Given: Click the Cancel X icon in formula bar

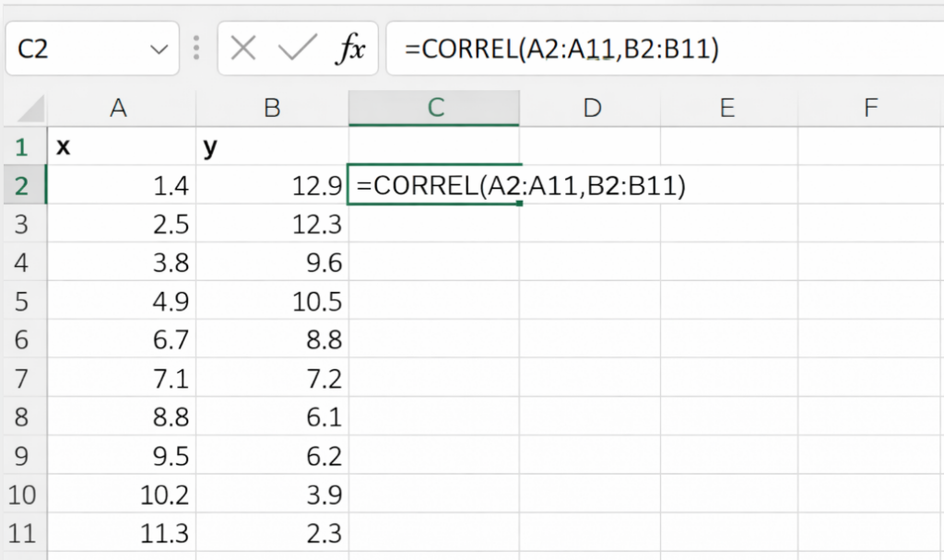Looking at the screenshot, I should tap(243, 49).
